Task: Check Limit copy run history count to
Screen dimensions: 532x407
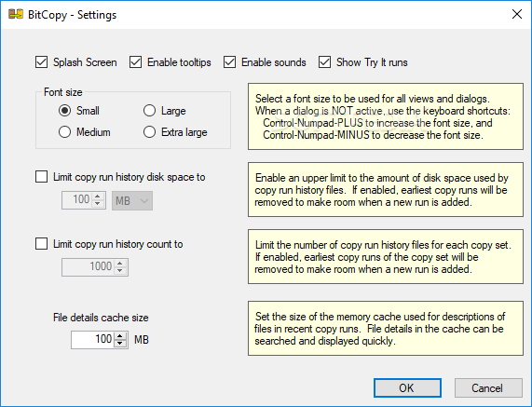Action: 41,244
